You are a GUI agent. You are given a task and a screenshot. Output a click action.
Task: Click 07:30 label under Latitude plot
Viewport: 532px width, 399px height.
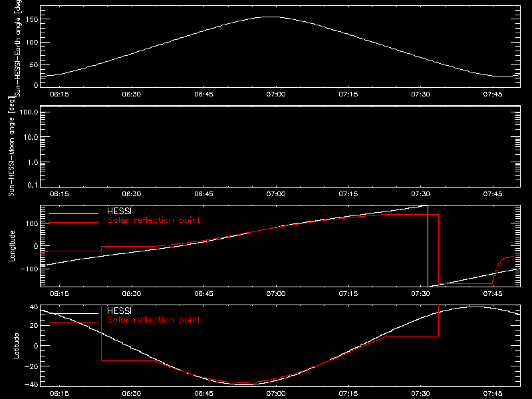(421, 394)
